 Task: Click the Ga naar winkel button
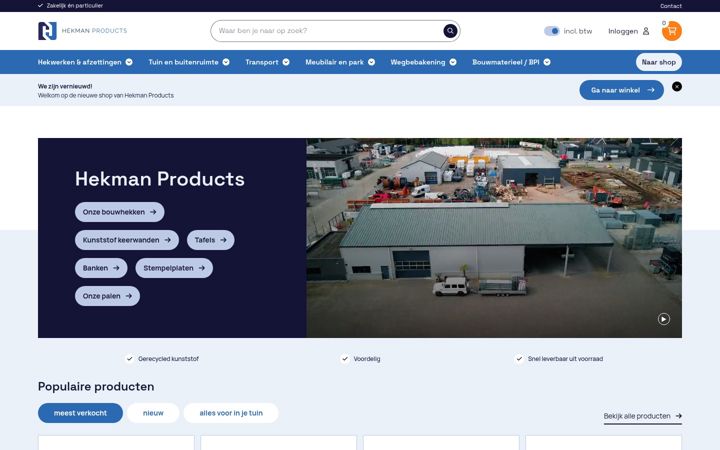(x=621, y=90)
